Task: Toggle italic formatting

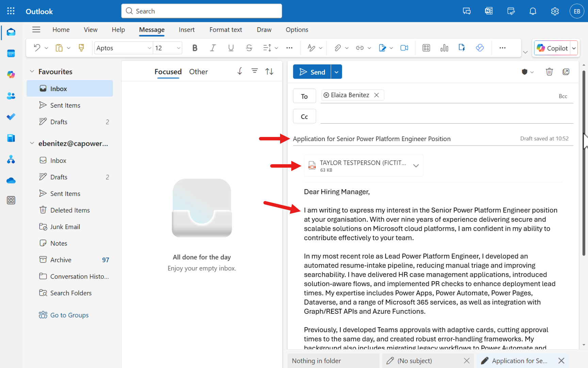Action: [213, 48]
